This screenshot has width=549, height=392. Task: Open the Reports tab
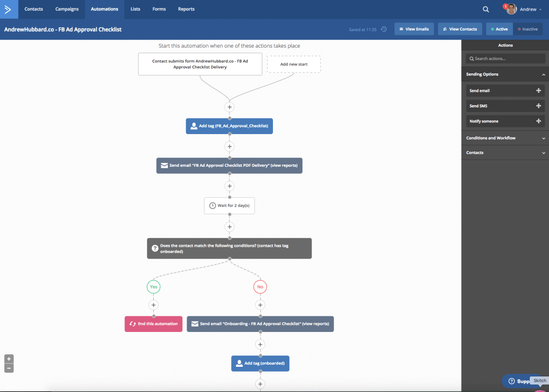pyautogui.click(x=186, y=9)
